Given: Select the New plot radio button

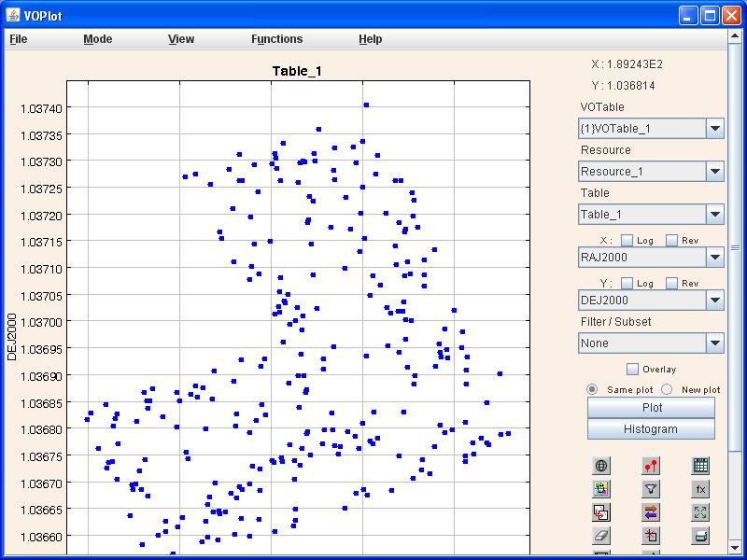Looking at the screenshot, I should pyautogui.click(x=667, y=389).
